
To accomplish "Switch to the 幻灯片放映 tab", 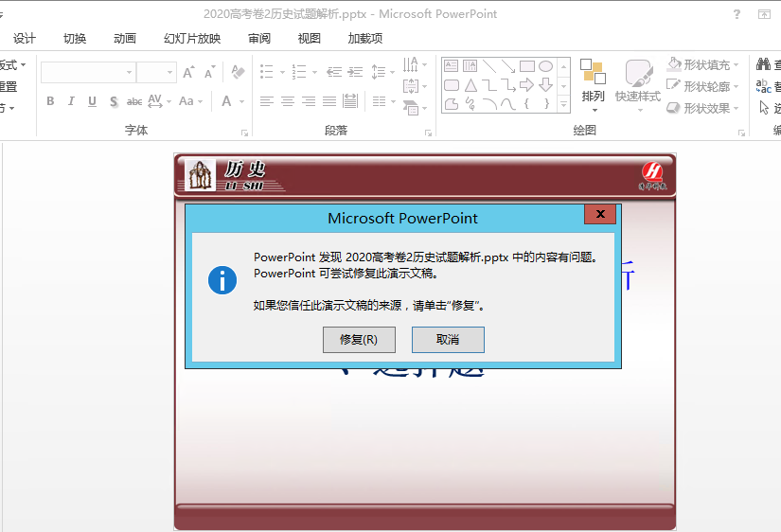I will coord(192,39).
